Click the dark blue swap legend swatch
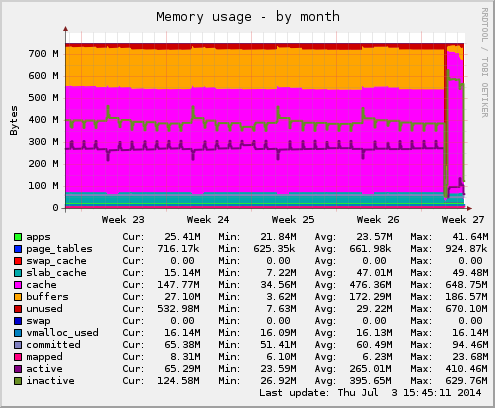This screenshot has height=408, width=495. [x=18, y=321]
